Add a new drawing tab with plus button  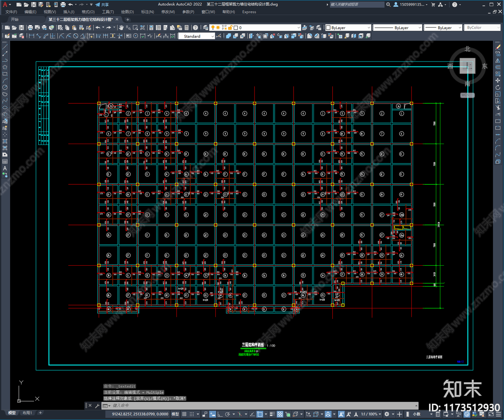pyautogui.click(x=128, y=20)
